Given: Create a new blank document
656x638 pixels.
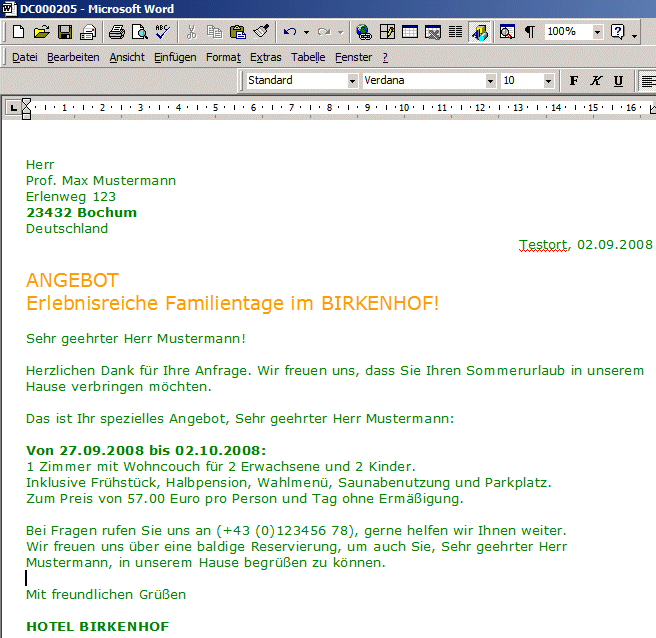Looking at the screenshot, I should [x=18, y=32].
